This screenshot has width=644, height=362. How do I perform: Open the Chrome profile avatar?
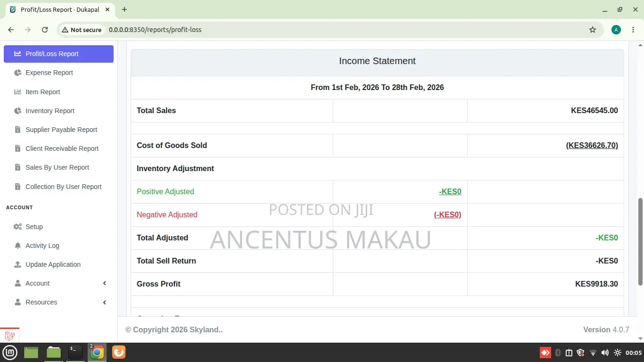(616, 30)
